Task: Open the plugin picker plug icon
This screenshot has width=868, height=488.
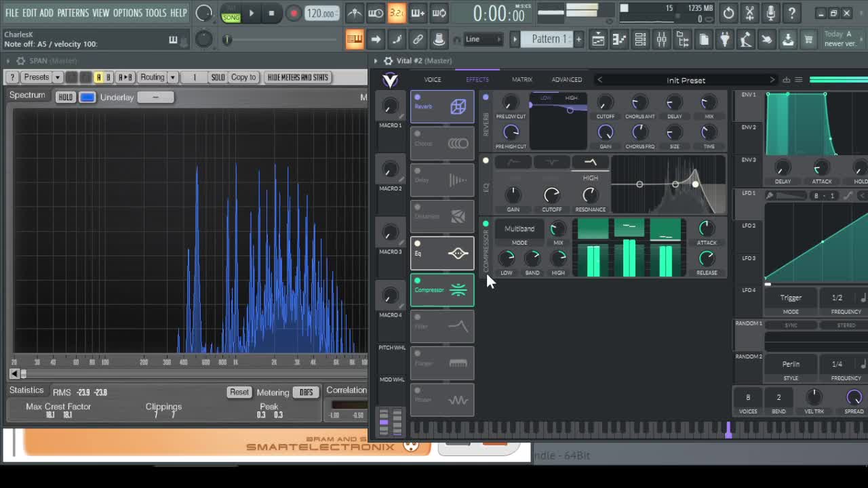Action: 725,40
